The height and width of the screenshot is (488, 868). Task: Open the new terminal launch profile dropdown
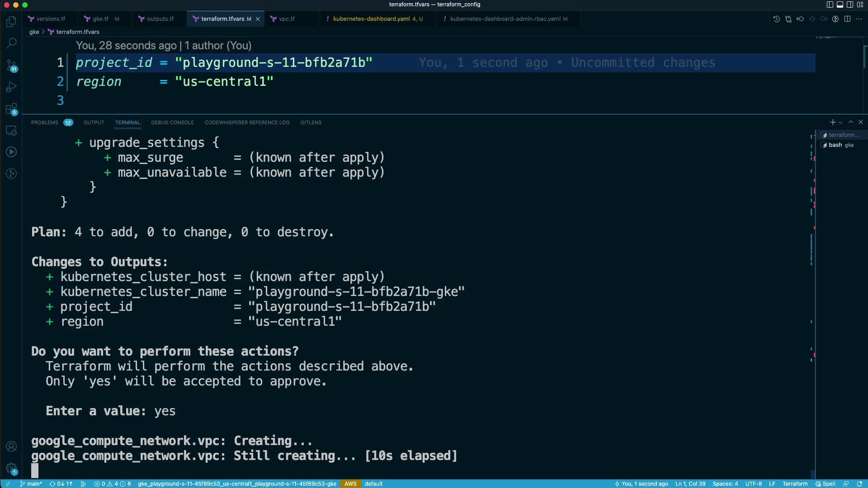point(840,122)
